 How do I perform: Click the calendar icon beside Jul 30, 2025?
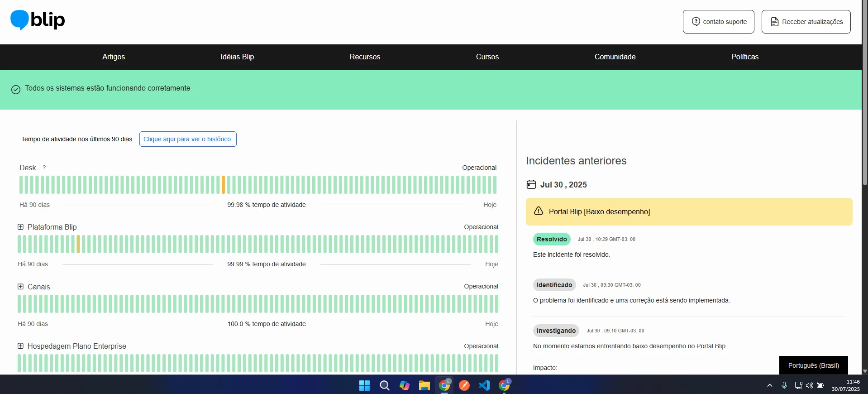531,184
